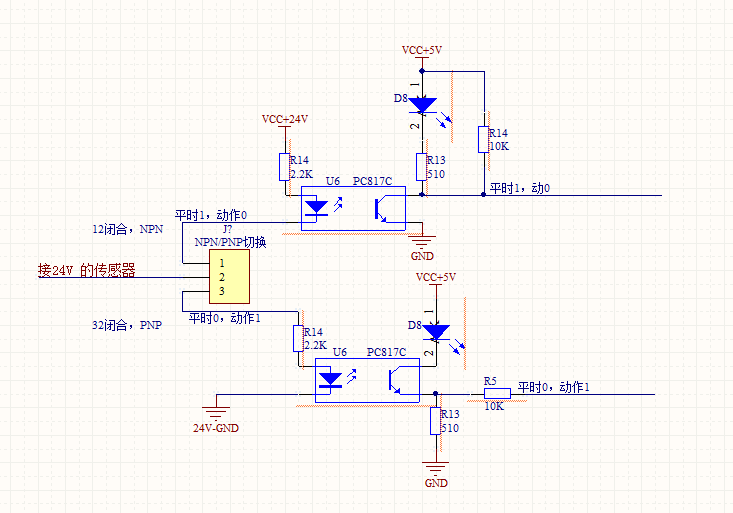Select the topmost VCC+5V power label
The image size is (733, 513).
(x=421, y=50)
